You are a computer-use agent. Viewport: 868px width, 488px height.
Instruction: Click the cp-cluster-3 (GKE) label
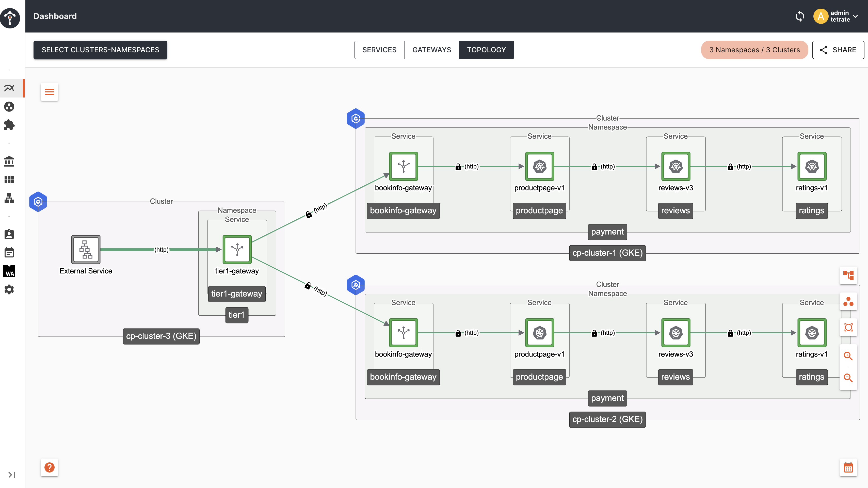161,336
